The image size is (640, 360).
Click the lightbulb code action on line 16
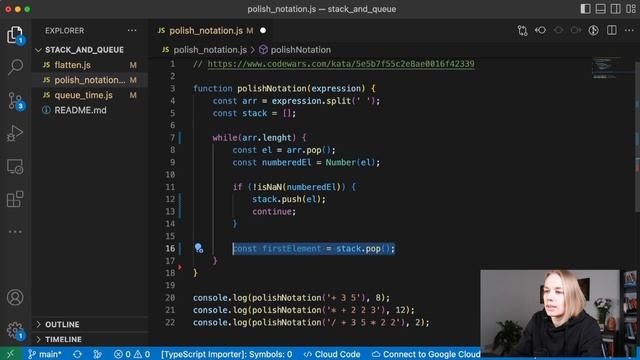pos(199,248)
